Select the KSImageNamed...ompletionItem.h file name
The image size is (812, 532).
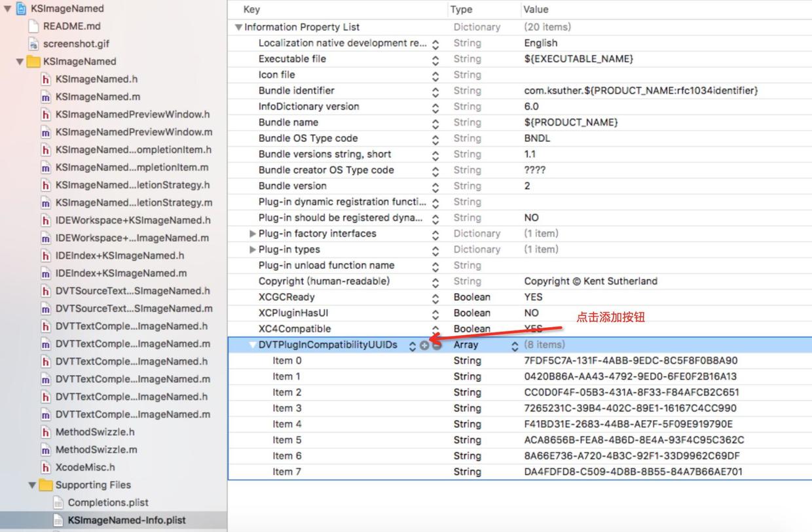(x=134, y=150)
